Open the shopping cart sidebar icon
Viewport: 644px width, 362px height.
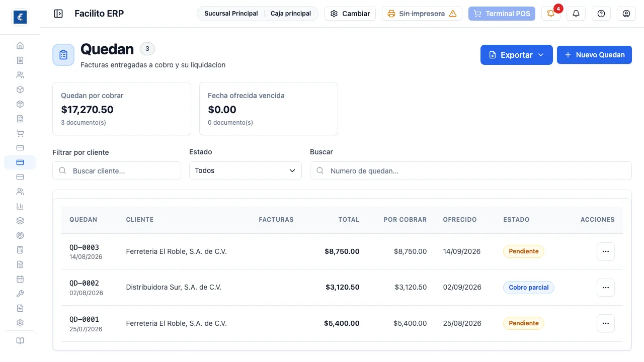coord(20,133)
